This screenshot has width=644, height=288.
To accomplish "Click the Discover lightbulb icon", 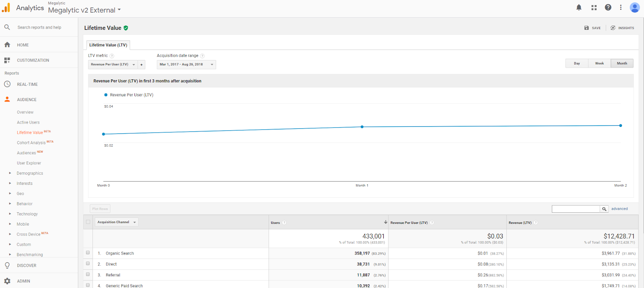I will click(7, 265).
